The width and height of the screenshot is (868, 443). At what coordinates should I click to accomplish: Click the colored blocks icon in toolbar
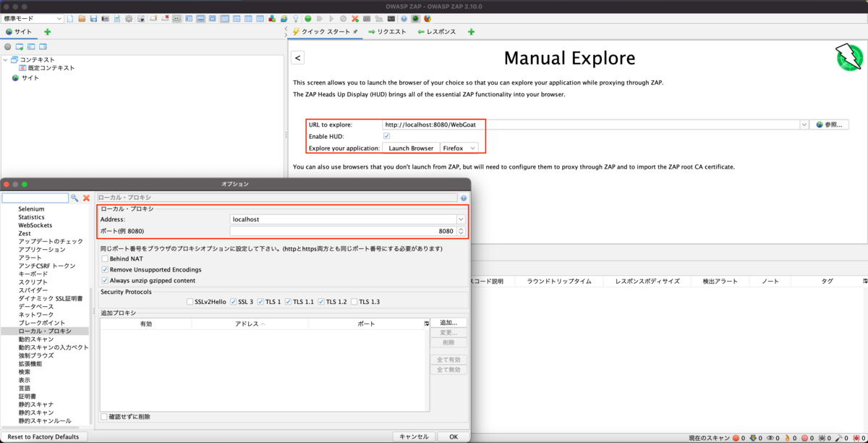point(272,18)
